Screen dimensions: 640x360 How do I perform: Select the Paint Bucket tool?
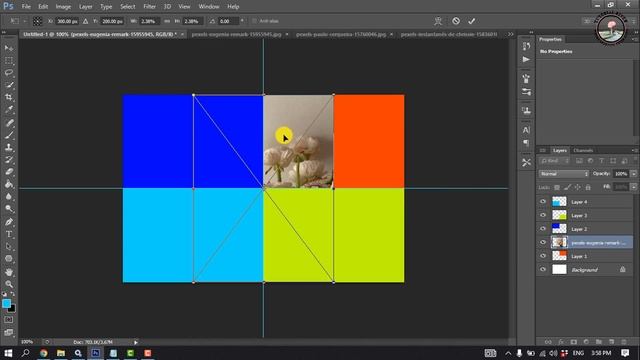click(9, 184)
